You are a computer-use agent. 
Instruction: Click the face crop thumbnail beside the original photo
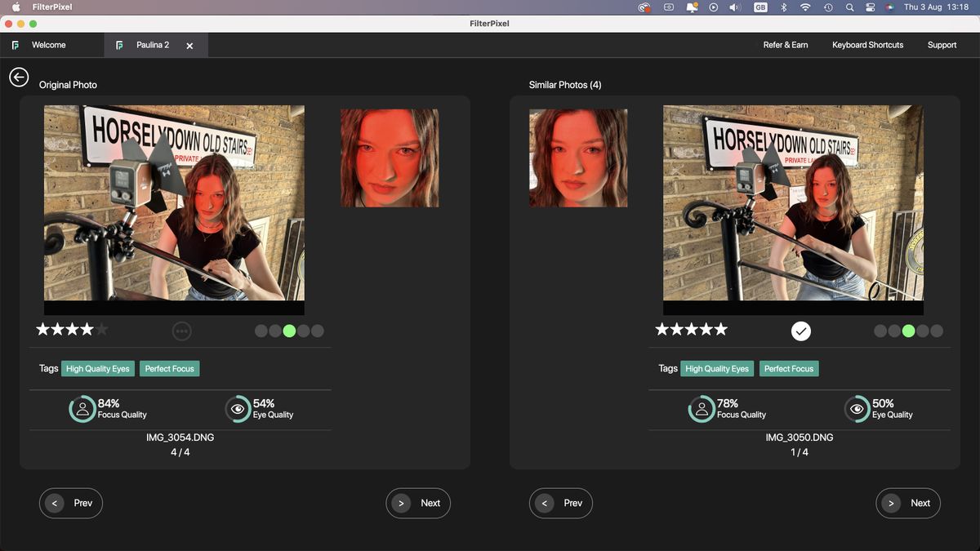pyautogui.click(x=390, y=157)
